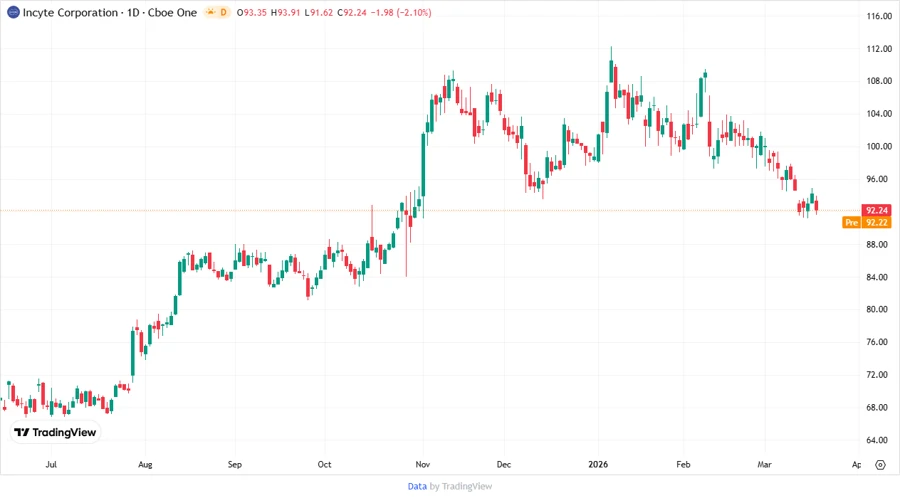
Task: Click the 84.00 price axis label
Action: tap(879, 277)
